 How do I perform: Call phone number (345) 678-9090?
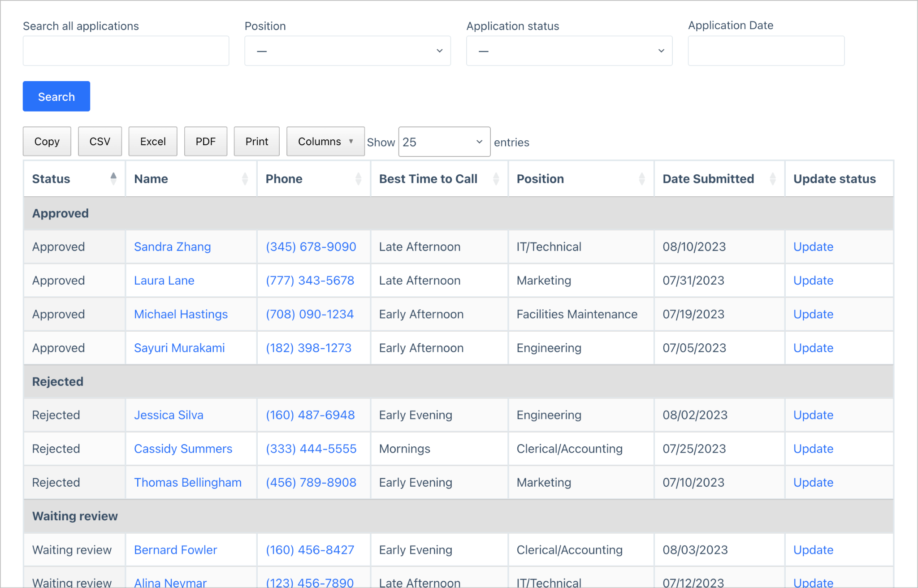311,247
